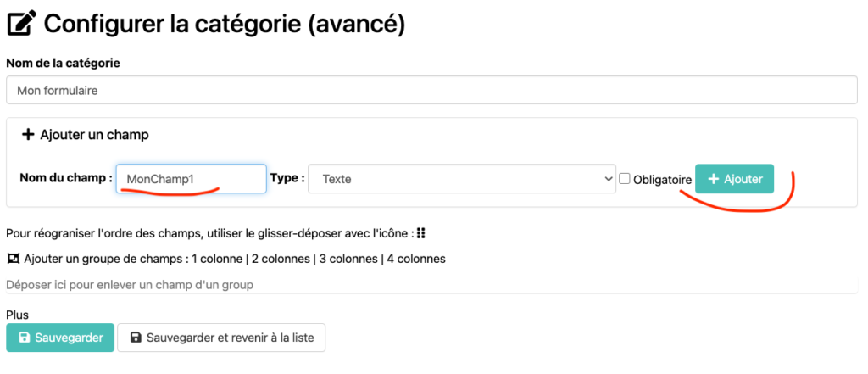
Task: Enable the Obligatoire checkbox
Action: coord(625,179)
